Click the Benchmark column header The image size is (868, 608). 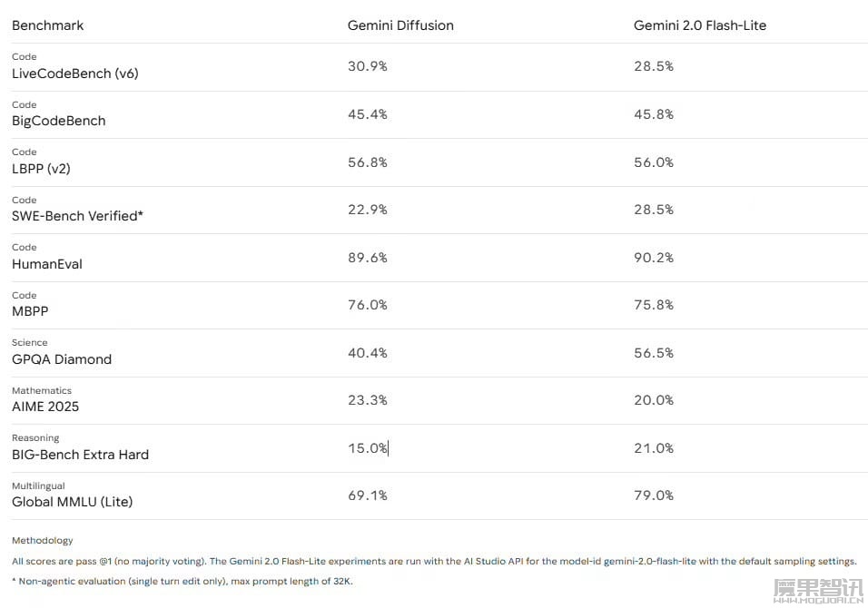click(x=47, y=25)
